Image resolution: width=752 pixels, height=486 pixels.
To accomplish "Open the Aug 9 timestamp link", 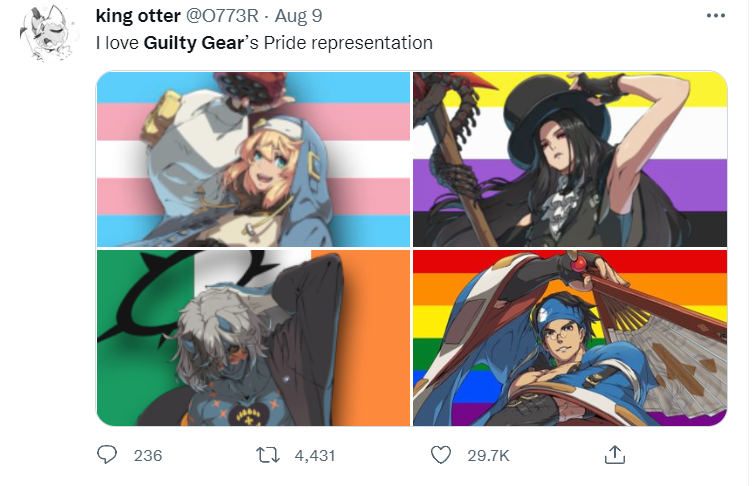I will (298, 16).
